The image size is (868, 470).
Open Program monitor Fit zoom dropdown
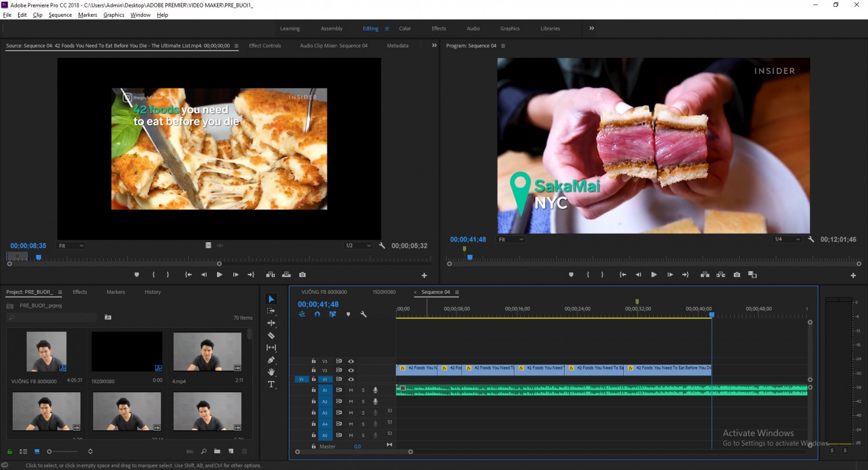[x=511, y=239]
